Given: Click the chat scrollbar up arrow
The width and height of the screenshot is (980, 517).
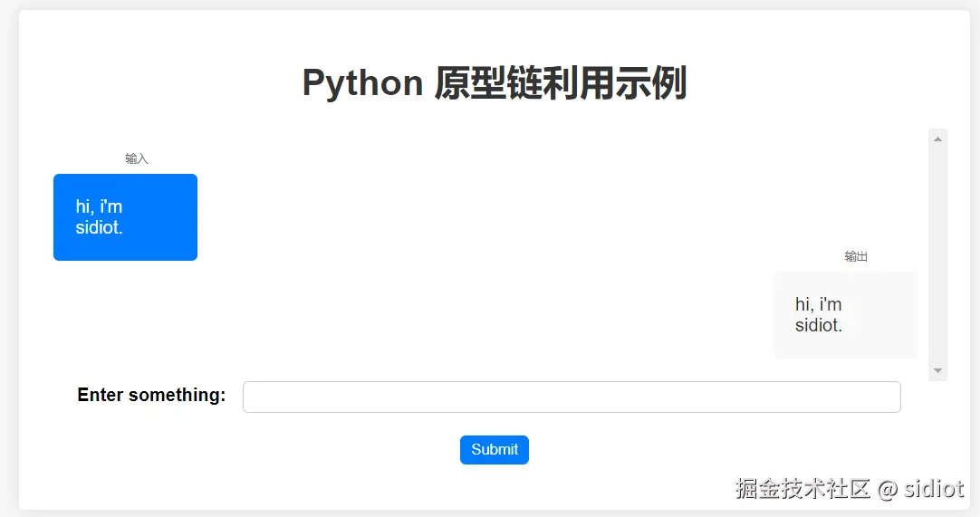Looking at the screenshot, I should [937, 139].
